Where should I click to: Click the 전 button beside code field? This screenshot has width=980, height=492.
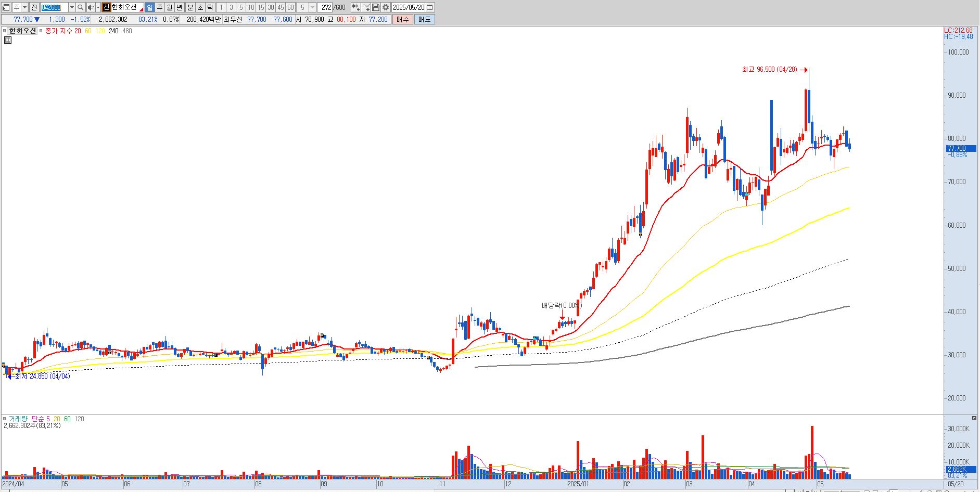[x=34, y=7]
